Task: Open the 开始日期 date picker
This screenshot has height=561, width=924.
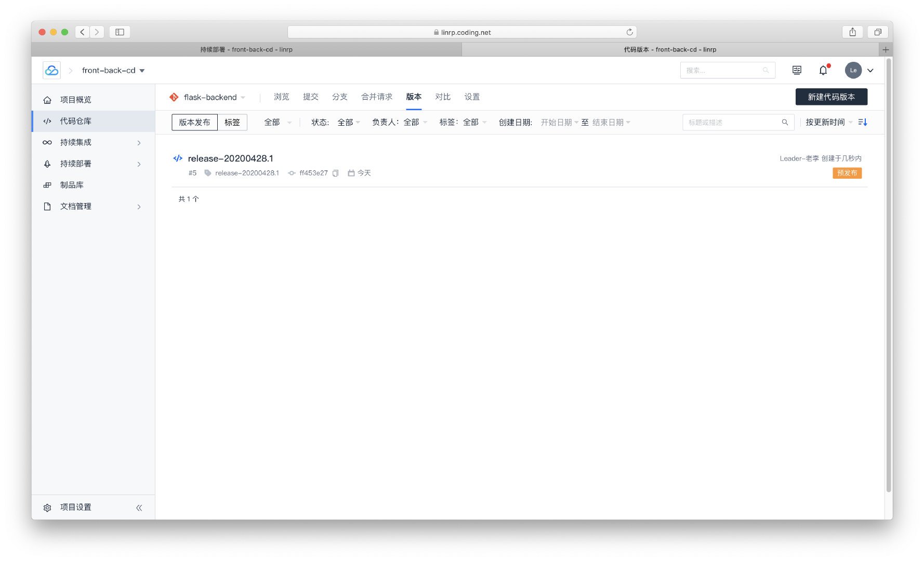Action: tap(559, 122)
